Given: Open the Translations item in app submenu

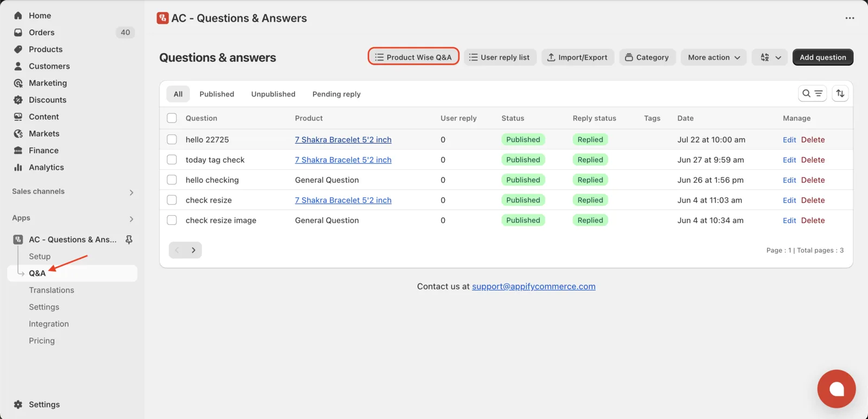Looking at the screenshot, I should 52,290.
